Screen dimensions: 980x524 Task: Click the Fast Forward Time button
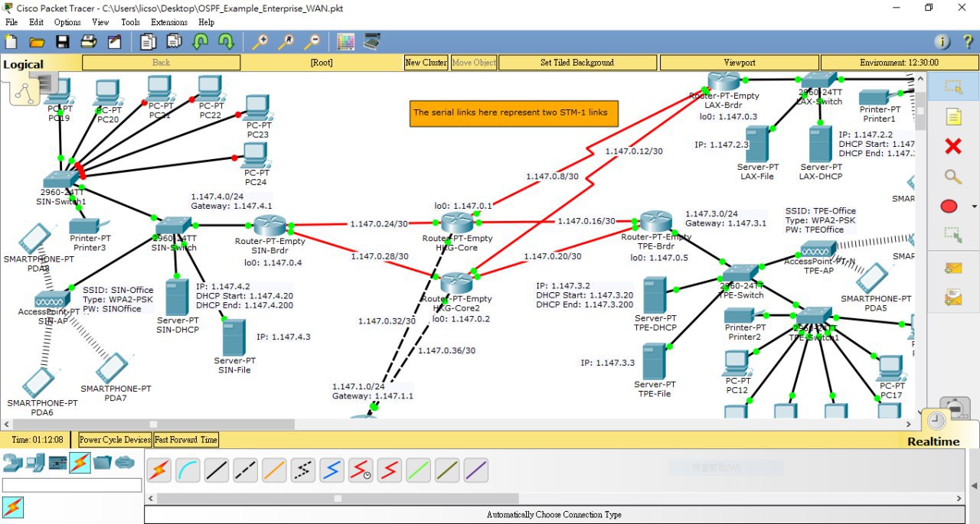(x=186, y=440)
